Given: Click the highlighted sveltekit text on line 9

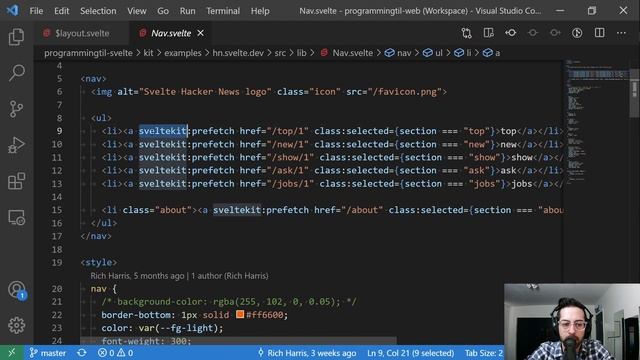Looking at the screenshot, I should pyautogui.click(x=162, y=131).
